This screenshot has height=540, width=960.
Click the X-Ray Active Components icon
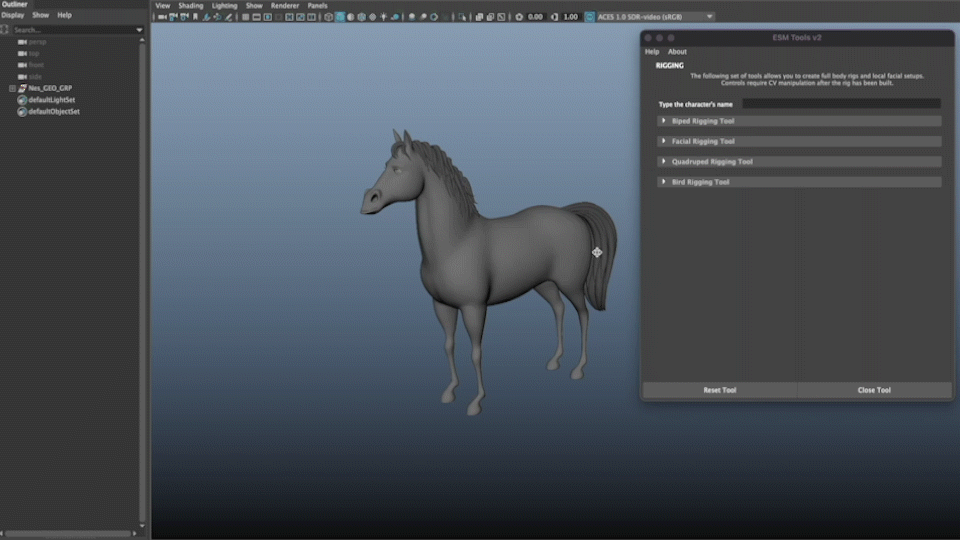pos(490,17)
